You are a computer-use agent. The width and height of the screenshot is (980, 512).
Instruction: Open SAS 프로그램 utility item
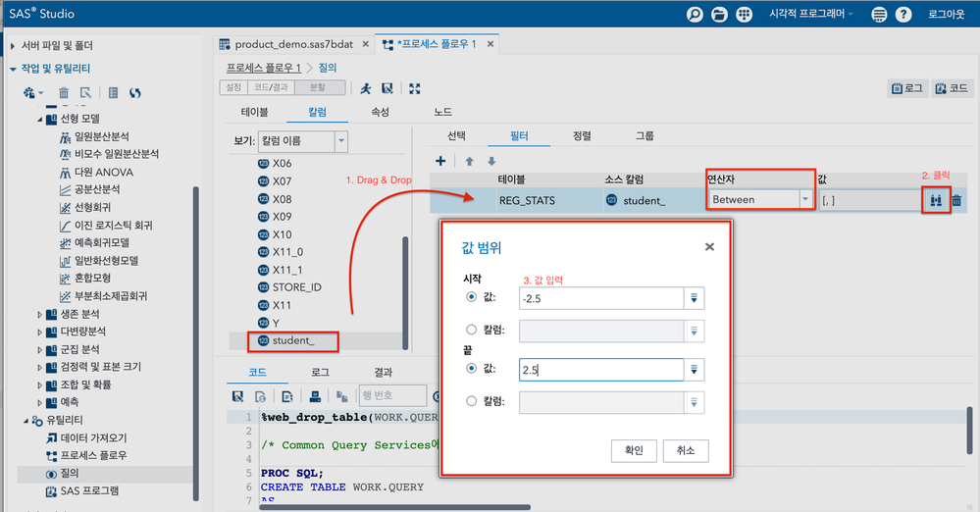89,491
